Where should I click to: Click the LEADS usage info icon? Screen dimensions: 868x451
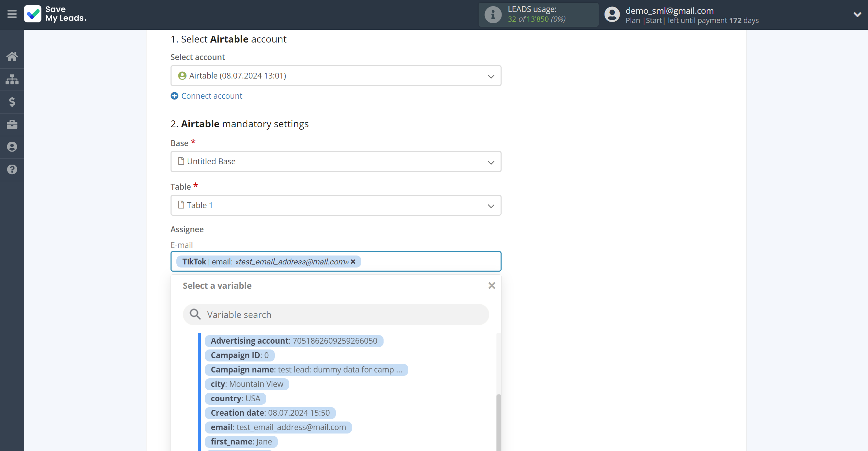coord(493,15)
